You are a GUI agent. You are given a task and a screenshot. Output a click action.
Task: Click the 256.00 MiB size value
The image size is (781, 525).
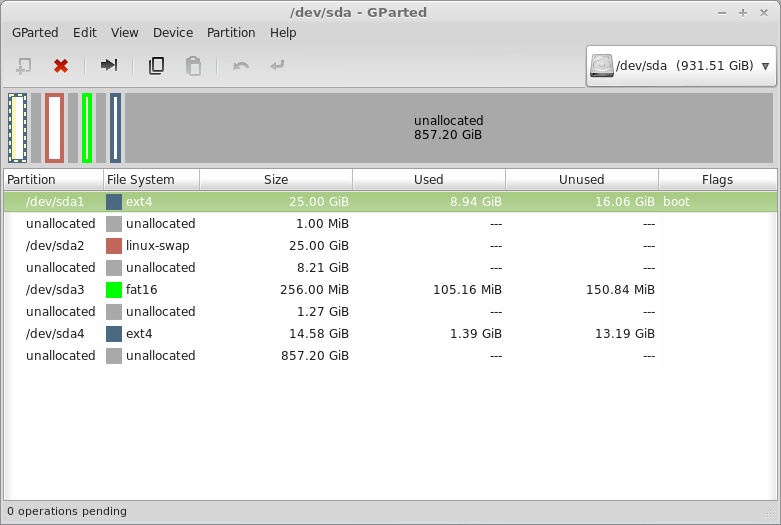(x=314, y=289)
